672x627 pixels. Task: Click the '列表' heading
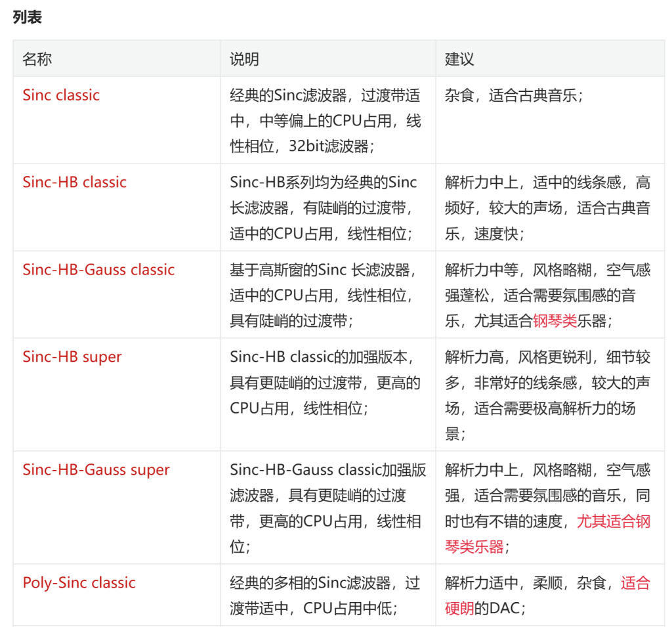point(28,17)
